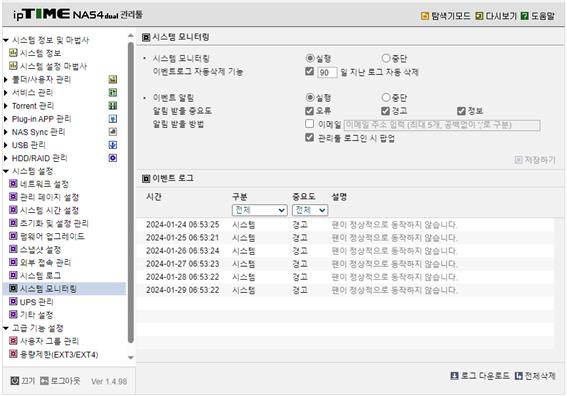
Task: Click the 시스템 시간 설정 item icon
Action: pos(13,210)
